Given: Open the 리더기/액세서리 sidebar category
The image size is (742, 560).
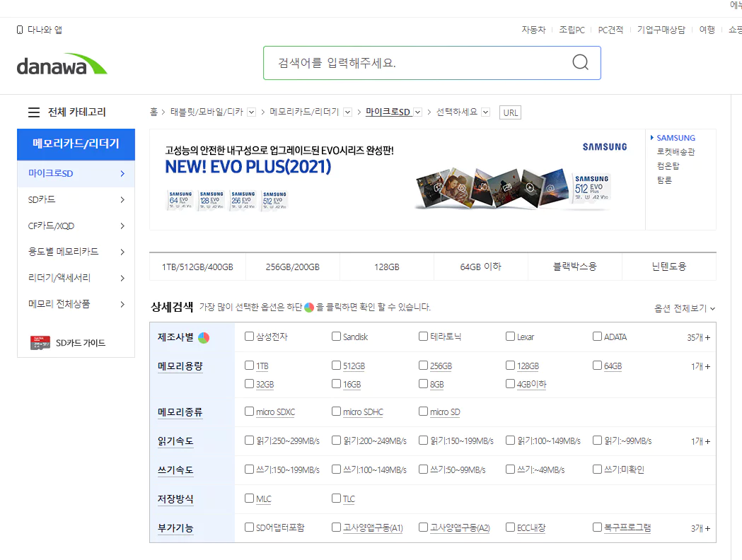Looking at the screenshot, I should pyautogui.click(x=76, y=278).
